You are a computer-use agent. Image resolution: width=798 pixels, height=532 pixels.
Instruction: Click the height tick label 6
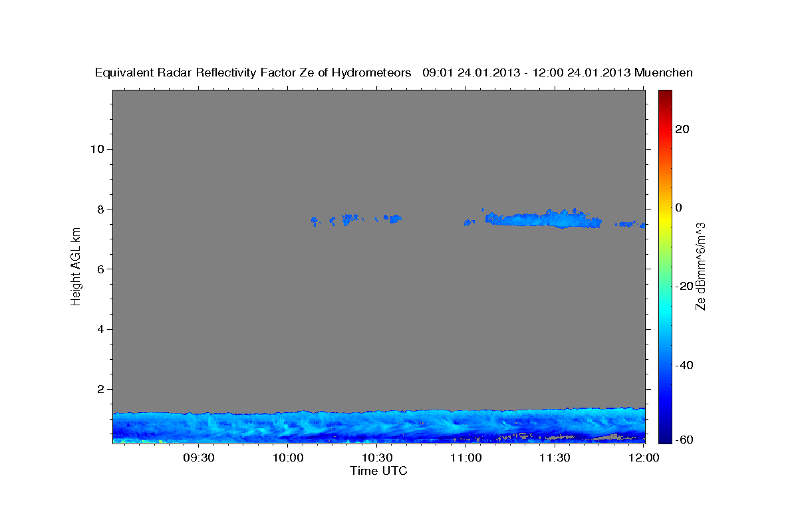pyautogui.click(x=100, y=269)
